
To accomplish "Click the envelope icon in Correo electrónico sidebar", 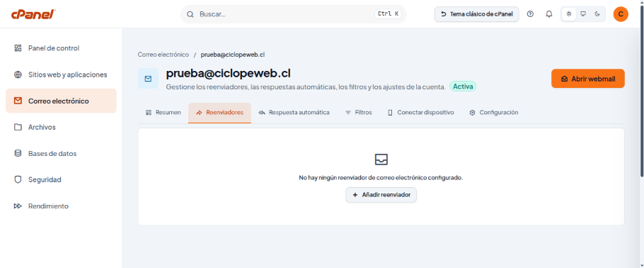I will (18, 101).
